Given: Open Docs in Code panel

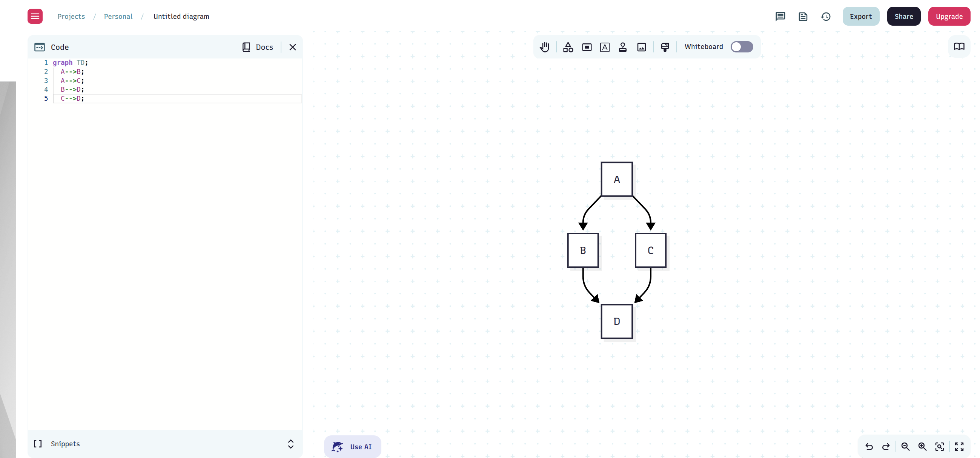Looking at the screenshot, I should (x=258, y=47).
